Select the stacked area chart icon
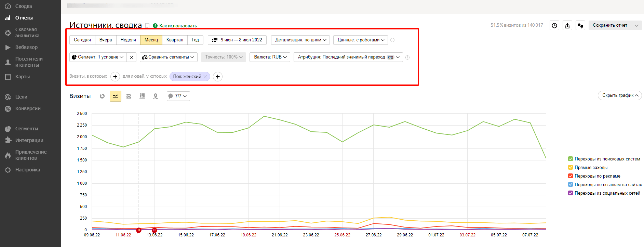The height and width of the screenshot is (247, 644). [x=129, y=96]
